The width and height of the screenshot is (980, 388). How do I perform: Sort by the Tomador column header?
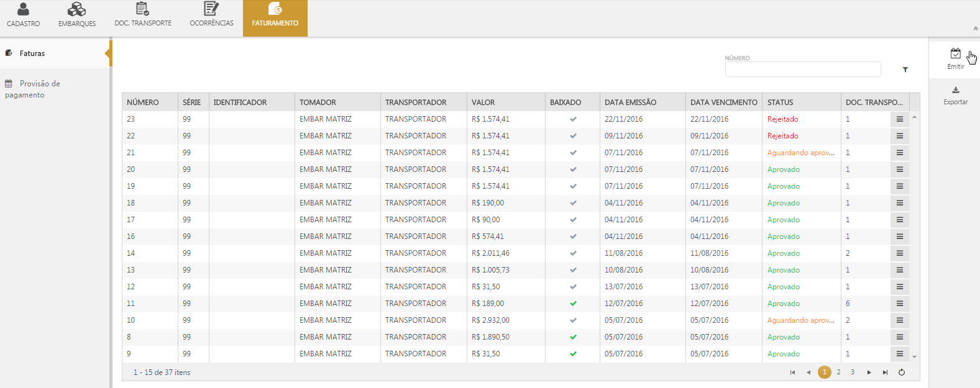pos(337,102)
